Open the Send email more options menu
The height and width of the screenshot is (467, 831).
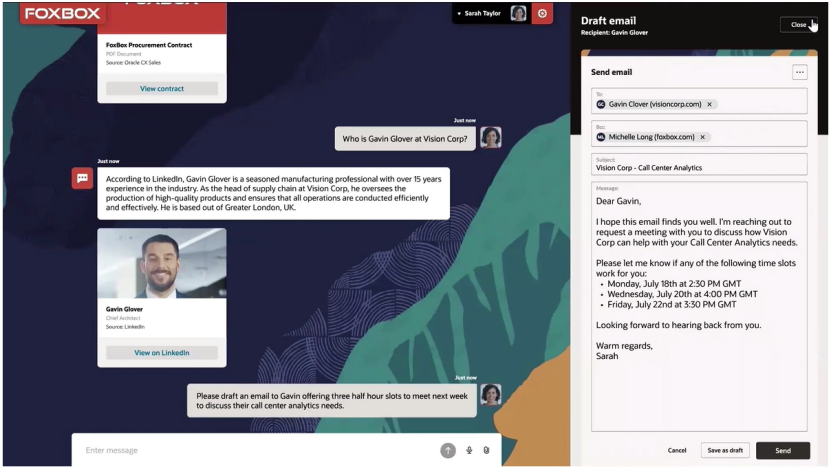[800, 72]
